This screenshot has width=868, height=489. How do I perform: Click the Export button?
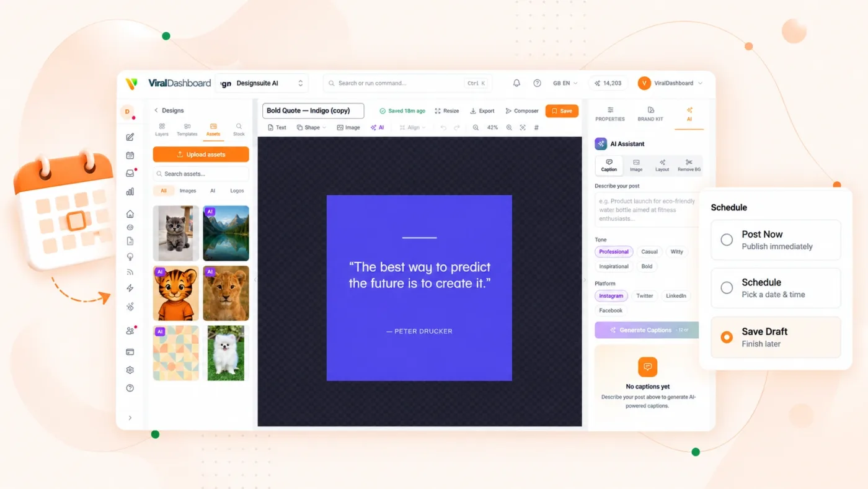(x=482, y=111)
